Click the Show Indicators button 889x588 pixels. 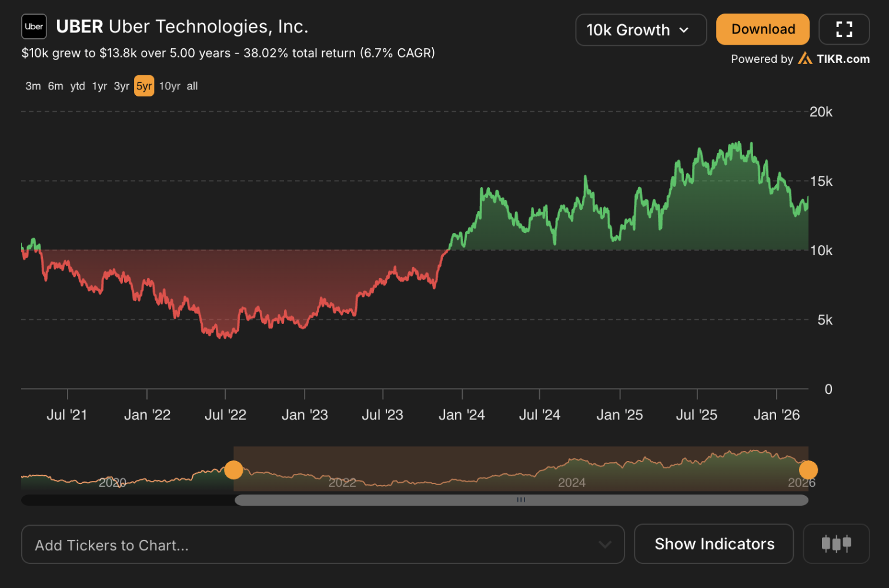714,544
